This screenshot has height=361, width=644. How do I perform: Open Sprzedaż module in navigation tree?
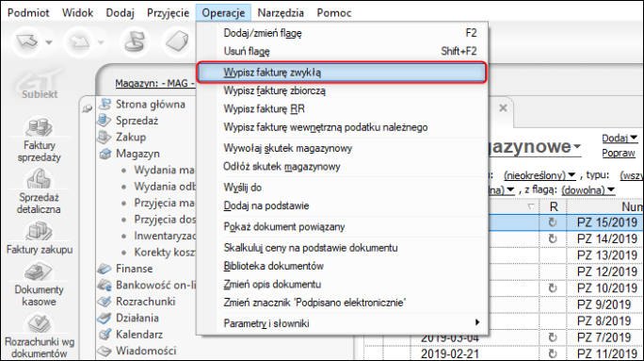click(137, 121)
